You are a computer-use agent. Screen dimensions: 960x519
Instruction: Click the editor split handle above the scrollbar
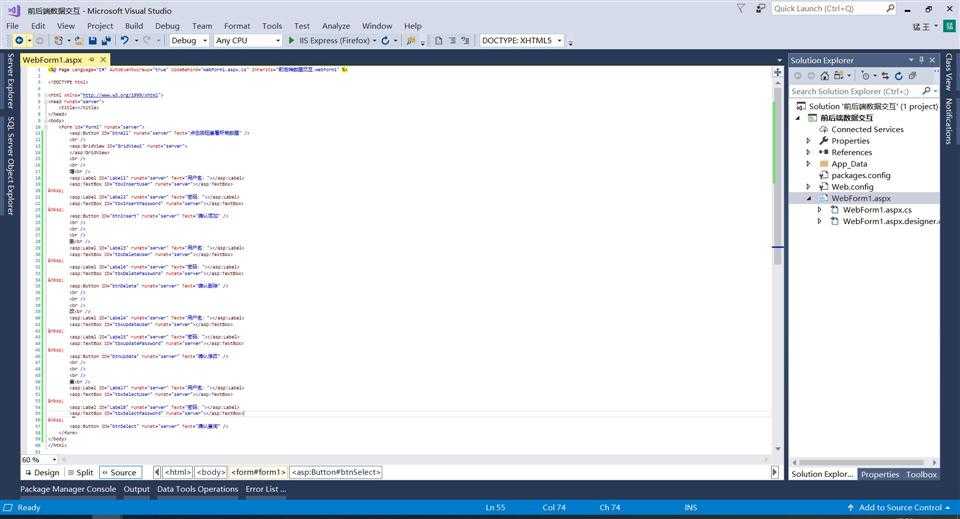(778, 72)
